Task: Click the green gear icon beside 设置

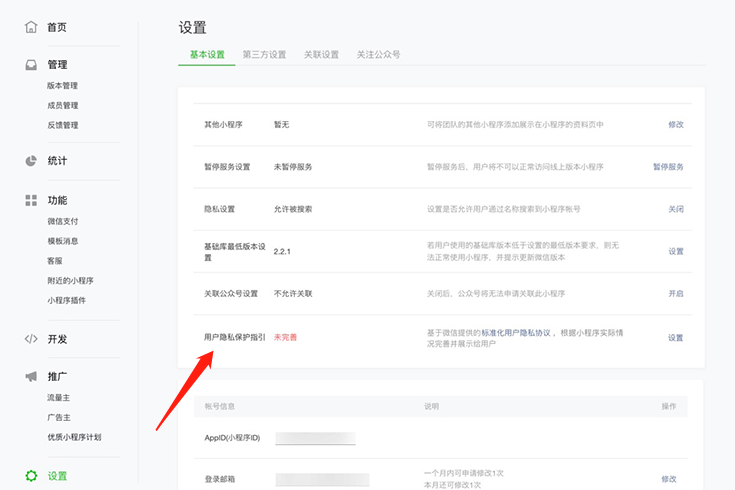Action: (31, 476)
